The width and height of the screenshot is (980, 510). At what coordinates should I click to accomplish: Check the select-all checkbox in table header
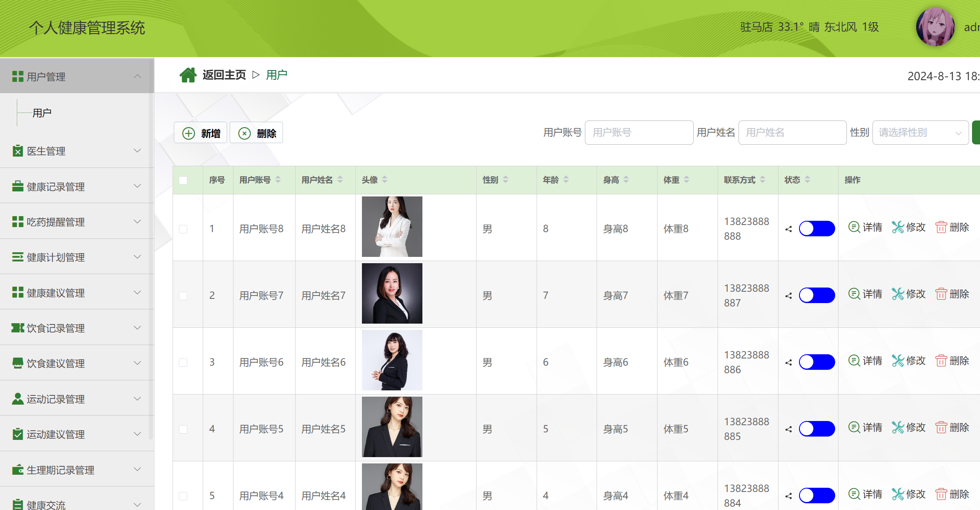click(183, 180)
